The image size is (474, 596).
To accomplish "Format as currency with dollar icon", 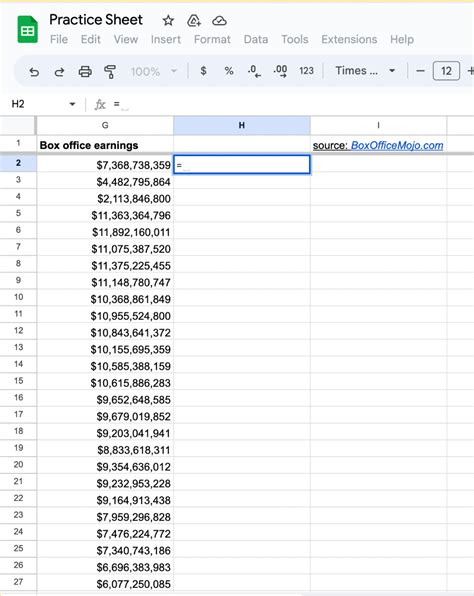I will click(x=203, y=71).
